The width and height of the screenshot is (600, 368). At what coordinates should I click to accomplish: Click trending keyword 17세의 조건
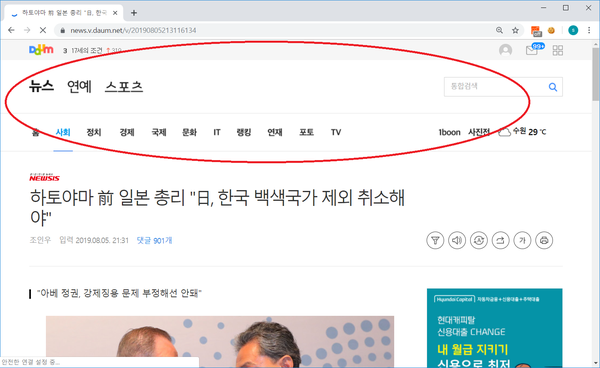[x=87, y=50]
